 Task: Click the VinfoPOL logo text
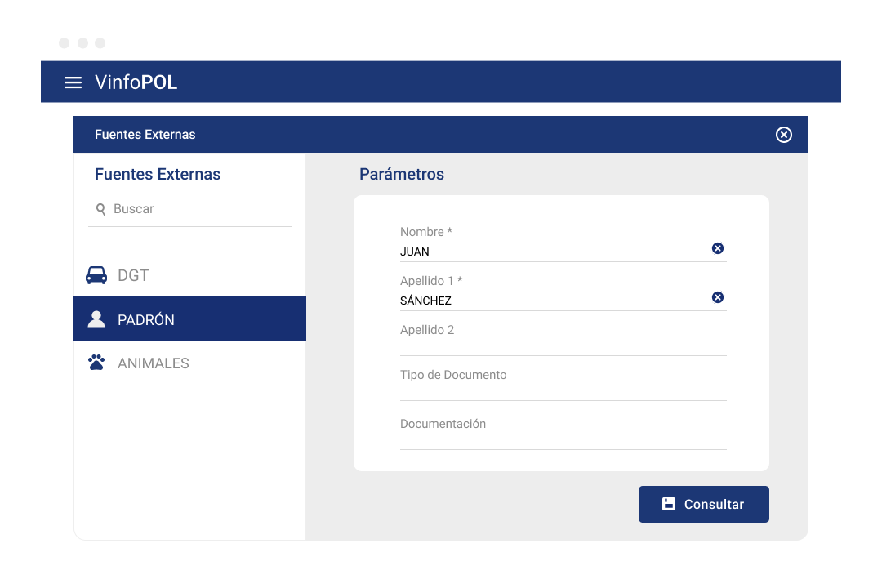click(x=136, y=82)
